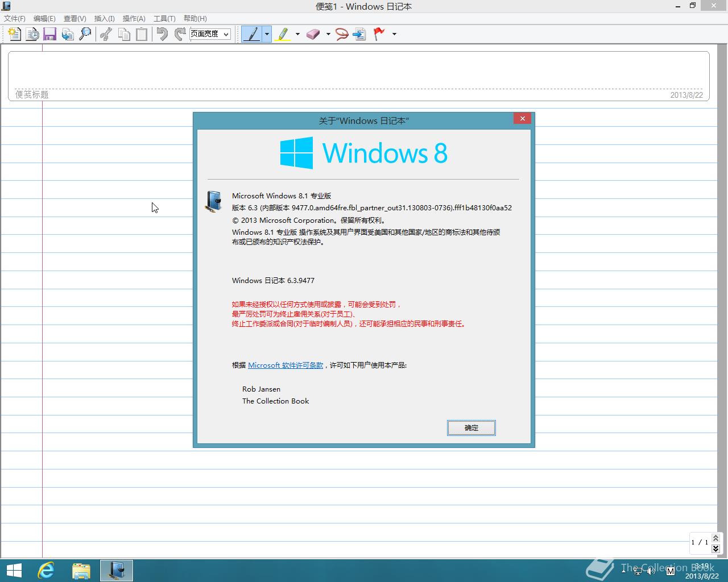The height and width of the screenshot is (582, 728).
Task: Click the 'Rob Jansen' licensee text
Action: 261,389
